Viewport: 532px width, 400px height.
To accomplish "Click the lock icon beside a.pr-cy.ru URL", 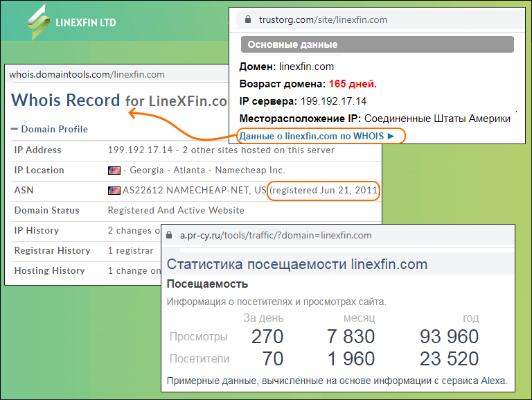I will tap(171, 235).
